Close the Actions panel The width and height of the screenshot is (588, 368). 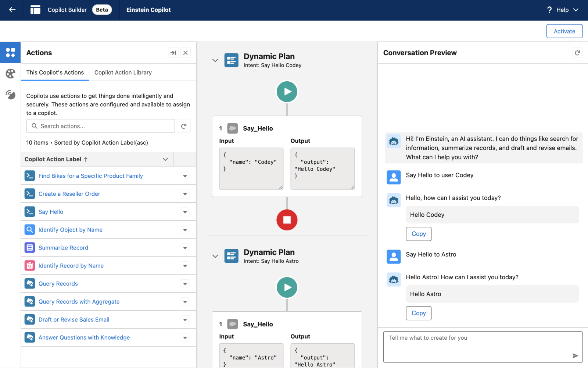tap(186, 53)
